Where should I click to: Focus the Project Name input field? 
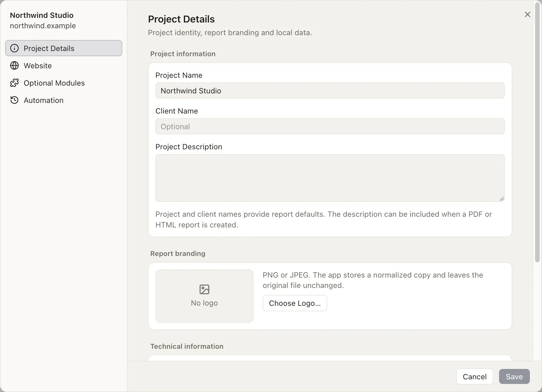[x=330, y=91]
